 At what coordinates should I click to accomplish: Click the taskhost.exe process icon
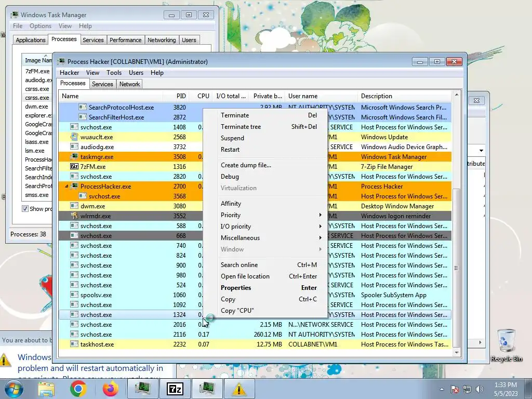pos(74,344)
